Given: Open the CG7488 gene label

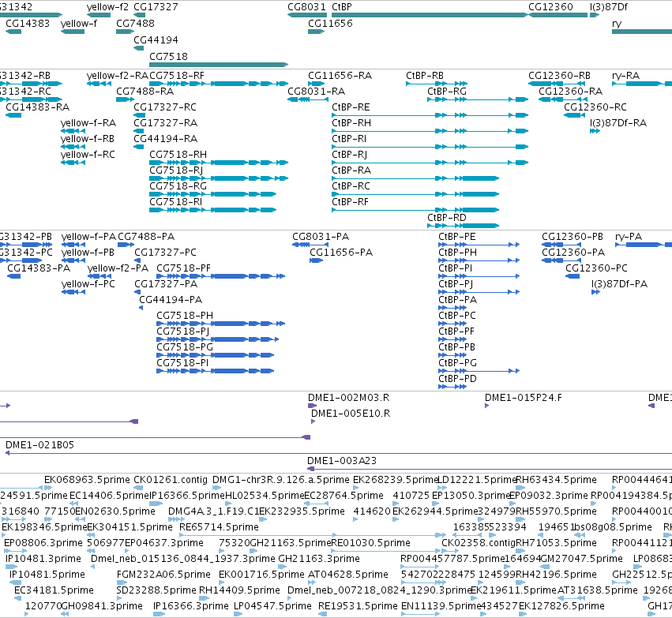Looking at the screenshot, I should pyautogui.click(x=136, y=24).
